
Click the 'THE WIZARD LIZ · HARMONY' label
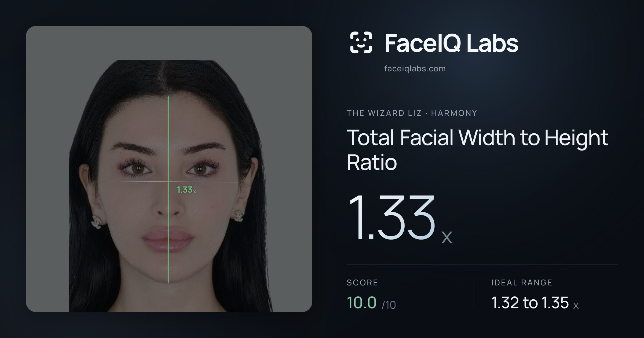coord(412,113)
